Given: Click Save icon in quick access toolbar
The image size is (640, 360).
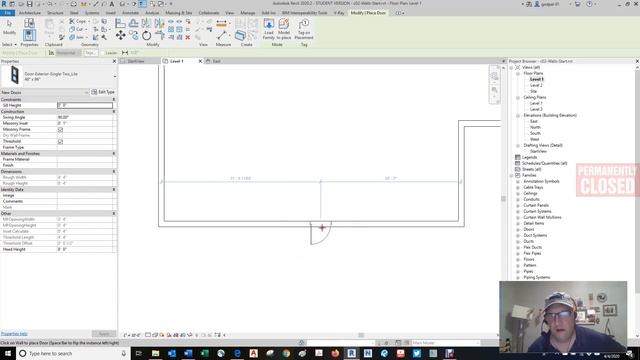Looking at the screenshot, I should click(29, 4).
